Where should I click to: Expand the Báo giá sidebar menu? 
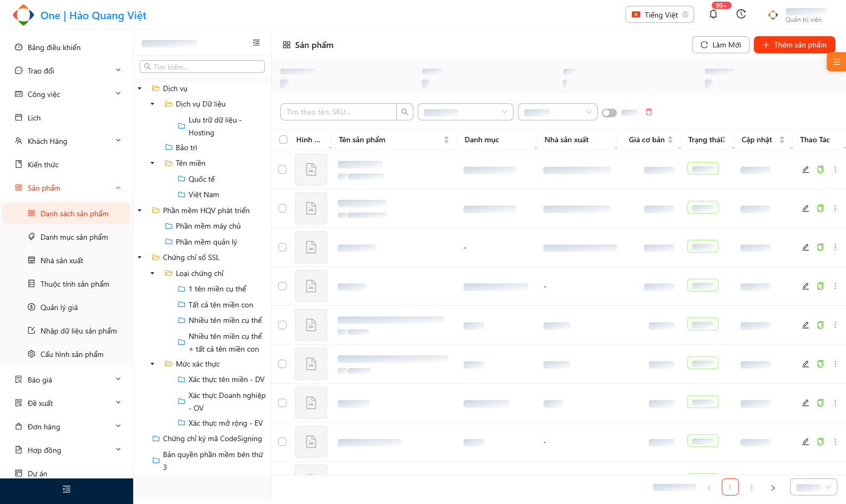[67, 379]
